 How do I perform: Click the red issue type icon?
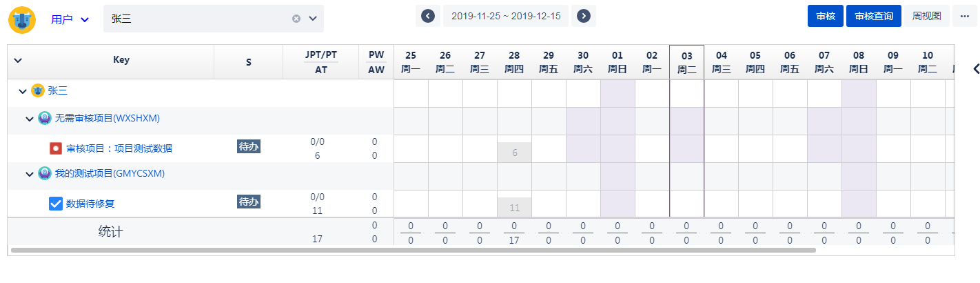point(56,148)
